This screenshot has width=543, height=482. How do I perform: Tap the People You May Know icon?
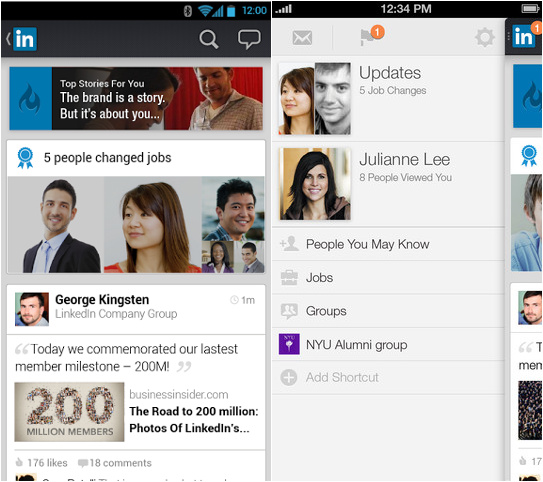click(289, 244)
